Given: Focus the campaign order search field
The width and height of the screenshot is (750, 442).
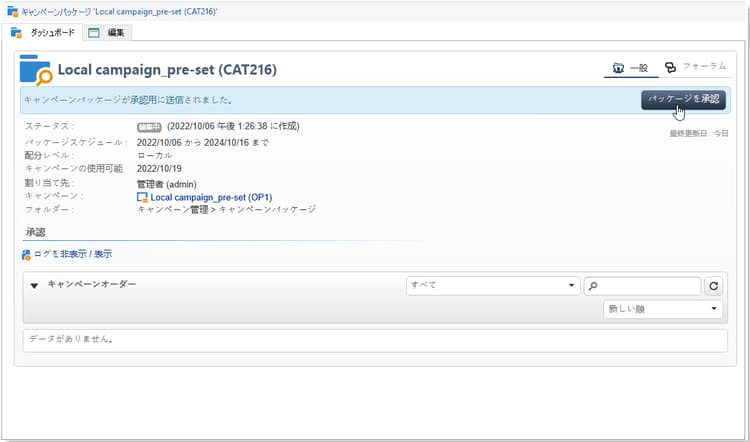Looking at the screenshot, I should coord(642,286).
